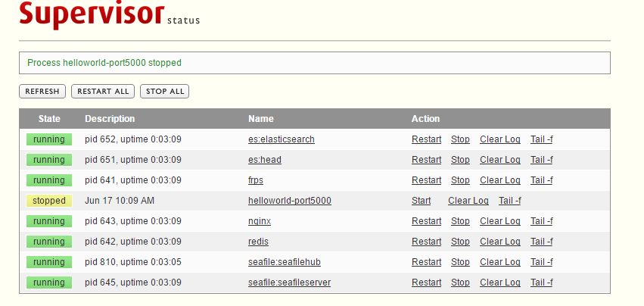
Task: Clear Log for frps
Action: tap(500, 180)
